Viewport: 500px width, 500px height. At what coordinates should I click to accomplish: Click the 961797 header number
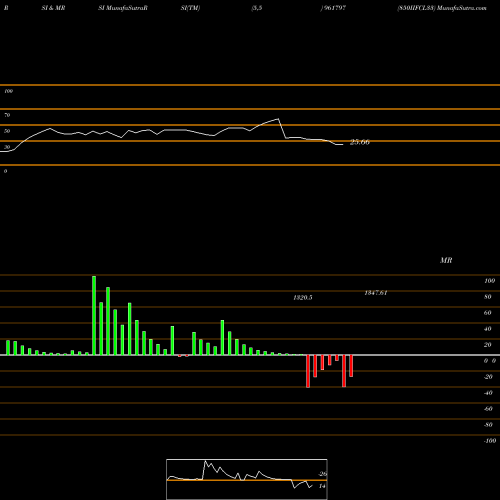click(334, 8)
